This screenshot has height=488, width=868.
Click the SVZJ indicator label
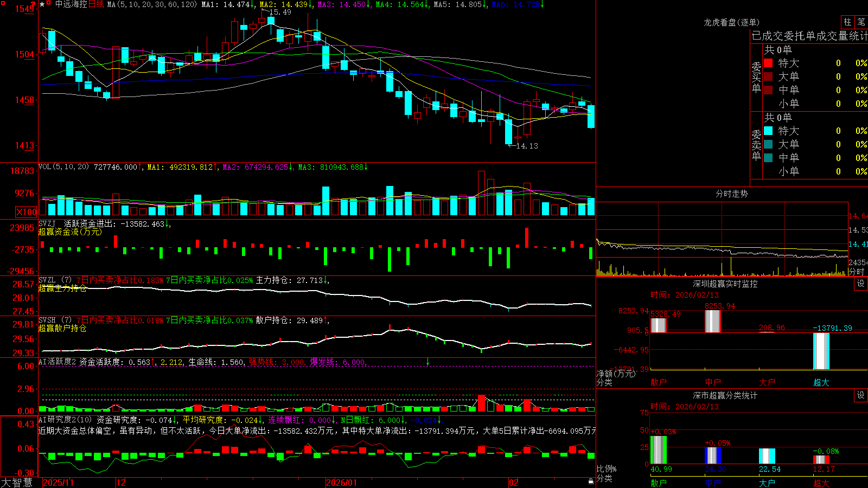[47, 223]
